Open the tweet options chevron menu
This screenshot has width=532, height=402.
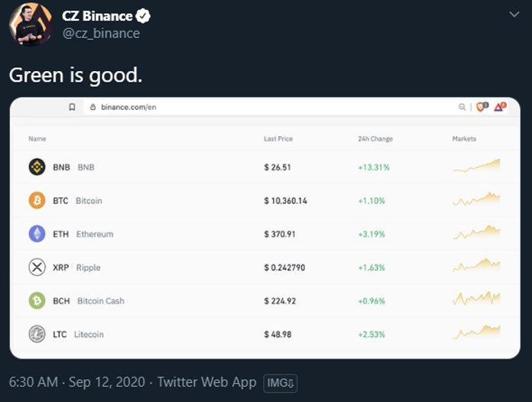click(514, 15)
